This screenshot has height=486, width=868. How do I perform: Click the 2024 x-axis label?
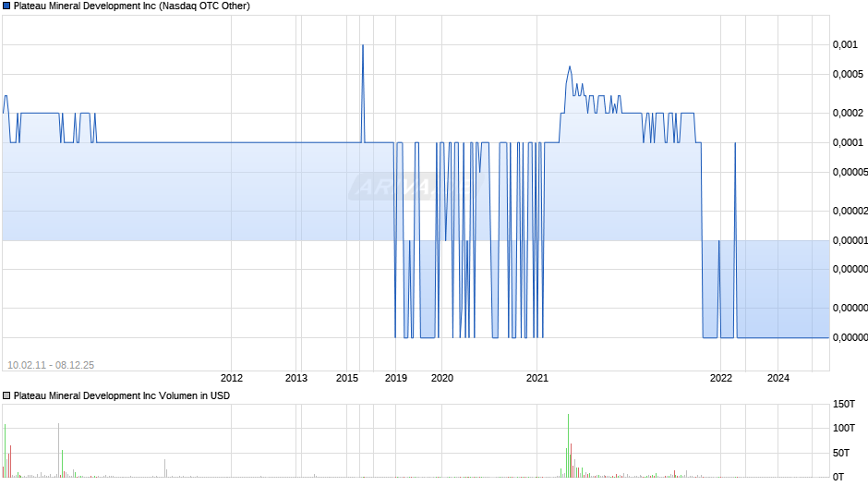(x=778, y=378)
